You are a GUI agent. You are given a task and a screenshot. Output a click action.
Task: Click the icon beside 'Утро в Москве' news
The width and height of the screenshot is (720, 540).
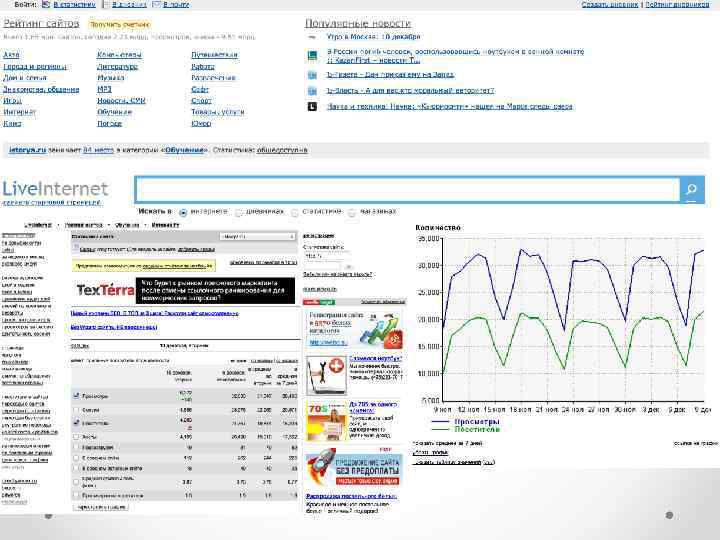pyautogui.click(x=312, y=37)
